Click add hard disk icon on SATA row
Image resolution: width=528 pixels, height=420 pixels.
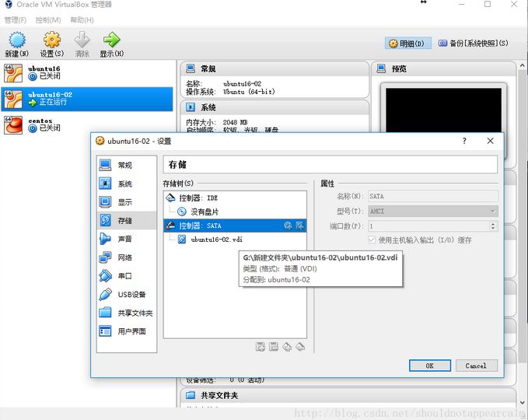(x=299, y=226)
